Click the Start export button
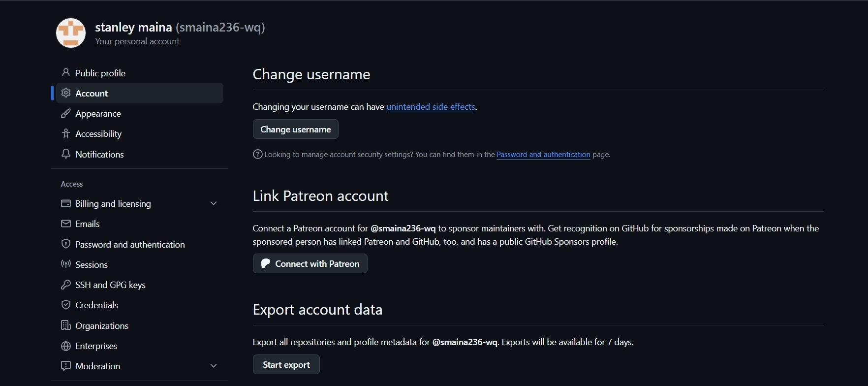 click(286, 365)
